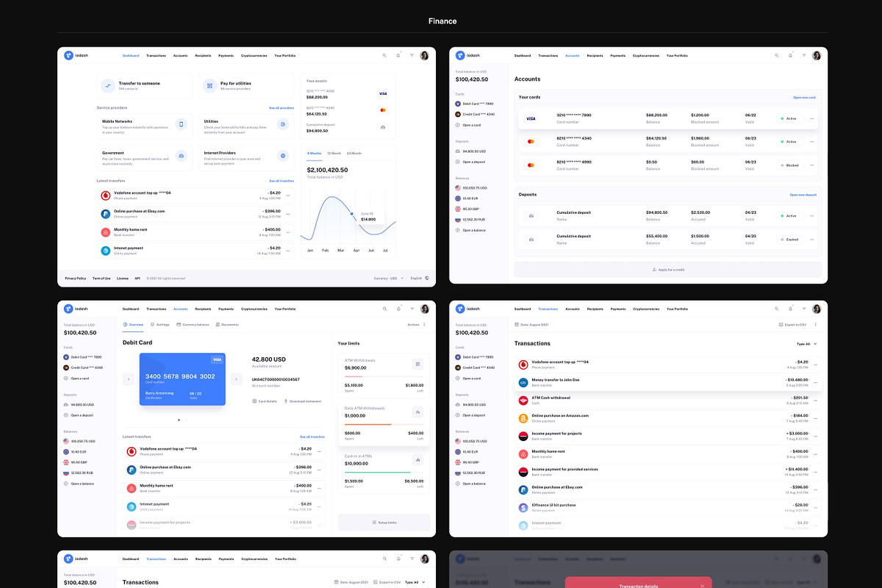Open Transactions nav item on Dashboard screen
The image size is (882, 588).
(x=156, y=55)
